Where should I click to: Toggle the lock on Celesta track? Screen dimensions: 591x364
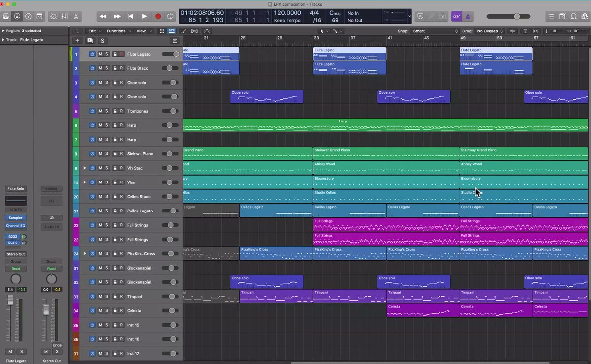tap(115, 311)
